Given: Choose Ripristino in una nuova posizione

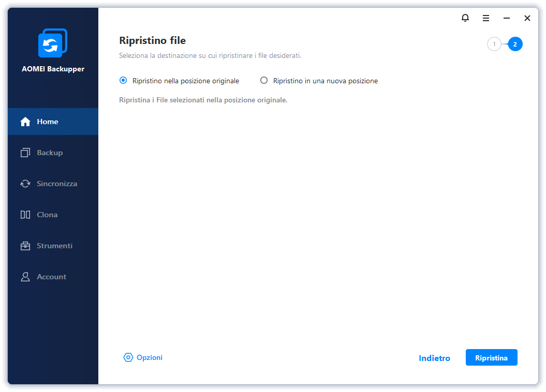Looking at the screenshot, I should pos(264,81).
